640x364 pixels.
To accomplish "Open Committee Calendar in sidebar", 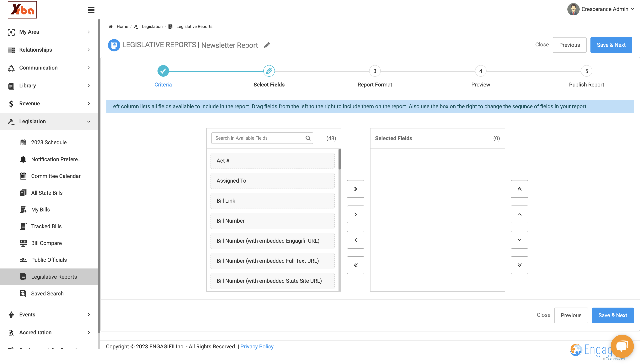I will [49, 176].
